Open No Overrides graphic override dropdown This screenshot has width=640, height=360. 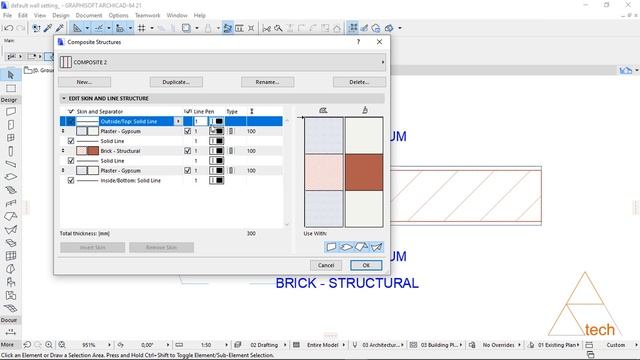pos(519,345)
